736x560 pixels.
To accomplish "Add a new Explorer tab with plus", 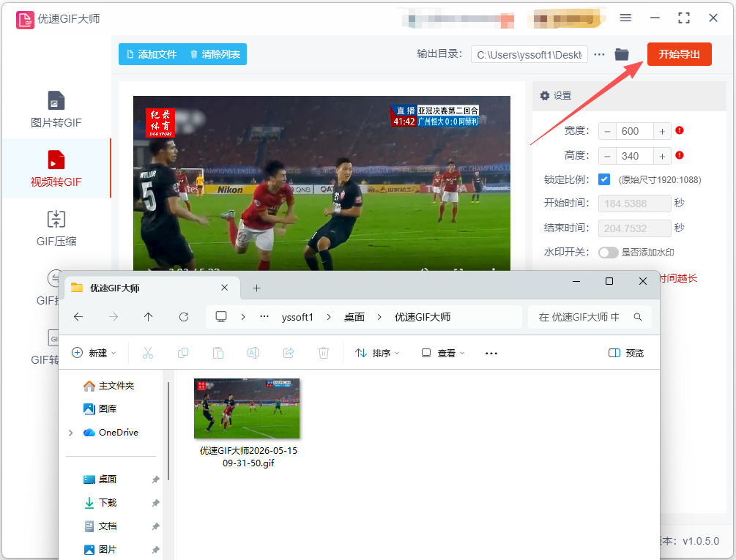I will [x=256, y=288].
